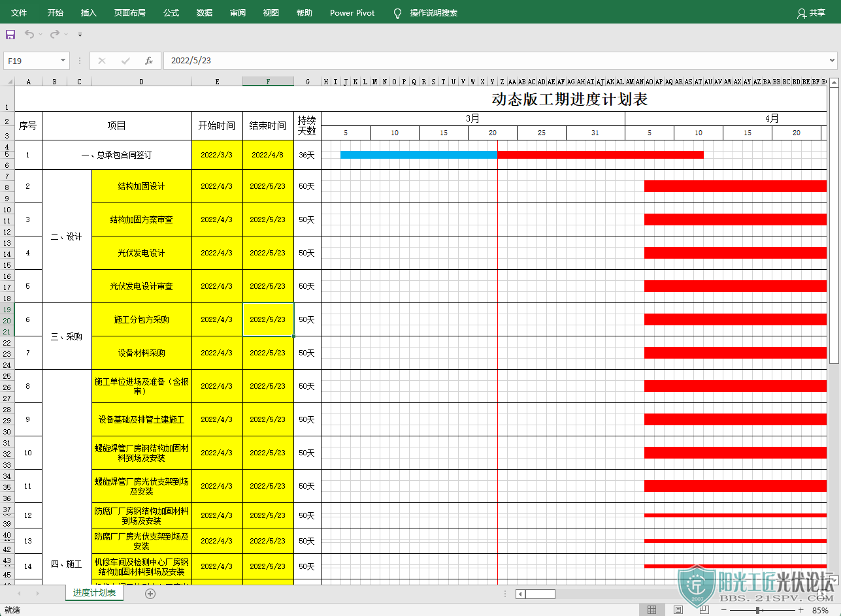Click the zoom out minus button
Screen dimensions: 841x616
click(x=723, y=610)
